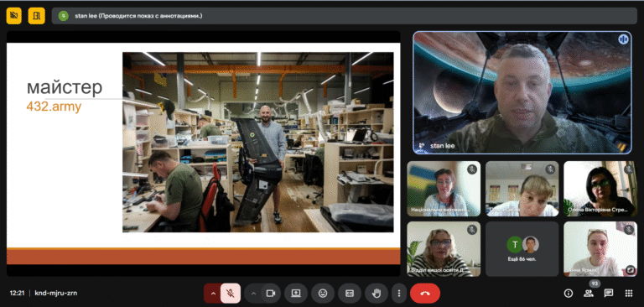Select the Відділ вищої освіти participant tile
Image resolution: width=644 pixels, height=307 pixels.
coord(444,249)
